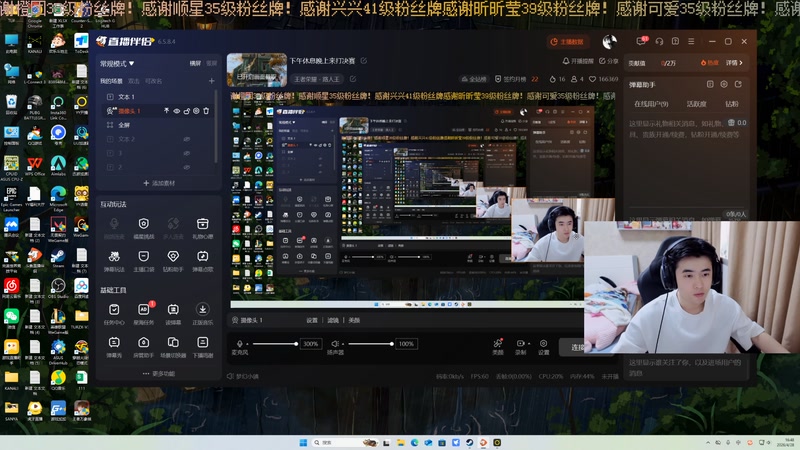The image size is (800, 450).
Task: Open 钻粉助手 diamond fan tool
Action: tap(173, 260)
